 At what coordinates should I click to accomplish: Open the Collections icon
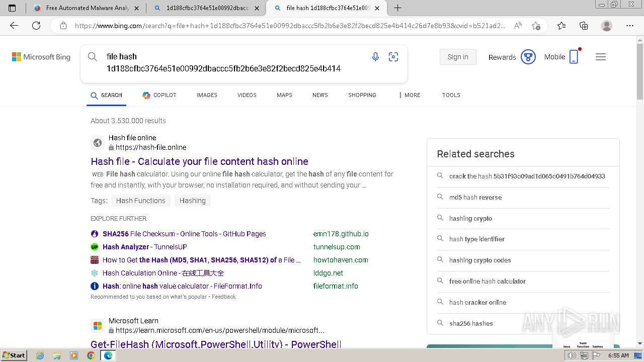click(x=584, y=26)
